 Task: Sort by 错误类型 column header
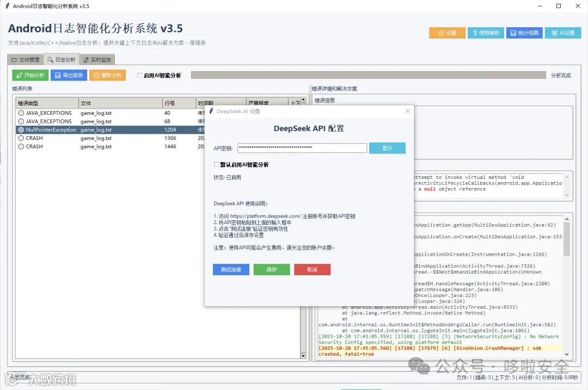click(x=47, y=103)
